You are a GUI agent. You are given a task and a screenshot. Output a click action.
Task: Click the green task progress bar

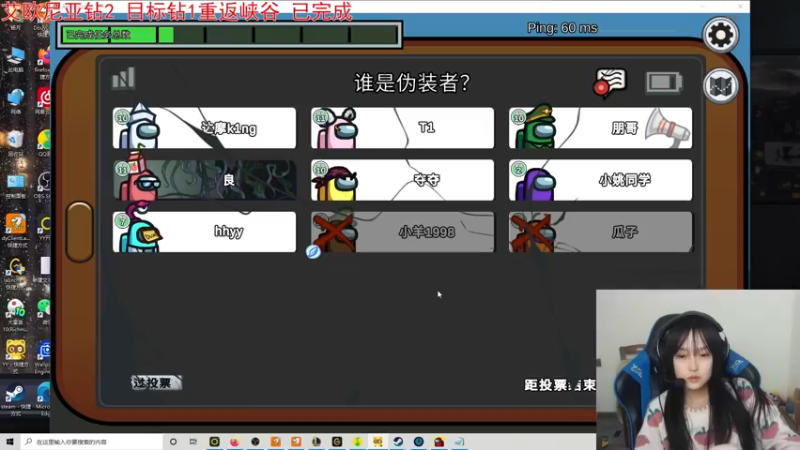point(229,35)
